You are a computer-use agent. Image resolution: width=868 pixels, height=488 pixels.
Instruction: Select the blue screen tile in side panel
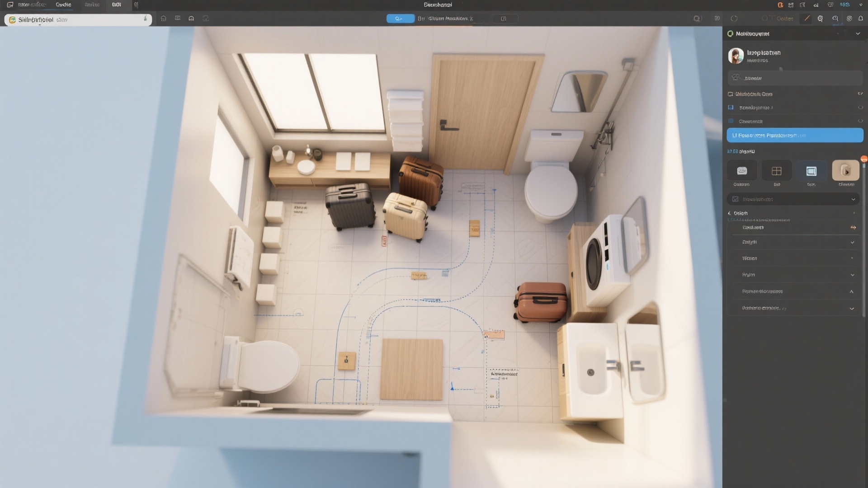(x=811, y=171)
